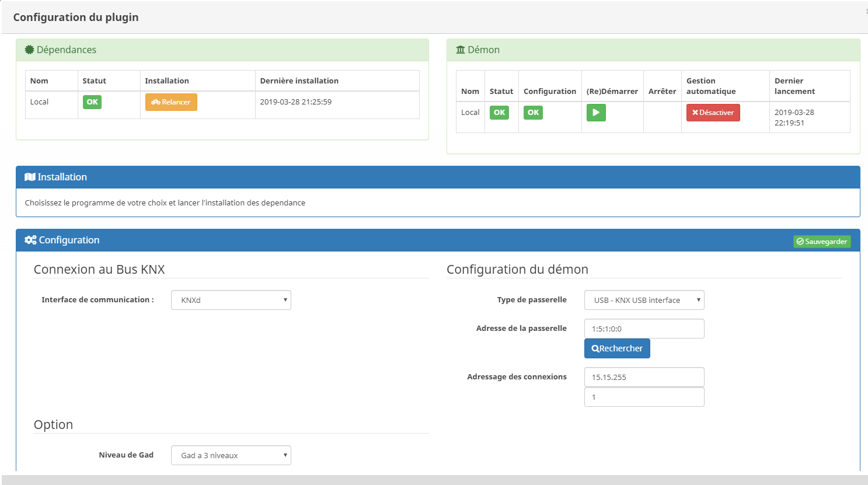This screenshot has width=868, height=485.
Task: Click the date 2019-03-28 21:25:59
Action: click(296, 102)
